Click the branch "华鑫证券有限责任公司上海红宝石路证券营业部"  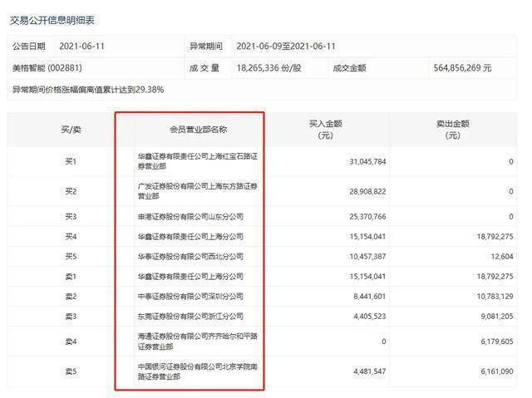[198, 161]
